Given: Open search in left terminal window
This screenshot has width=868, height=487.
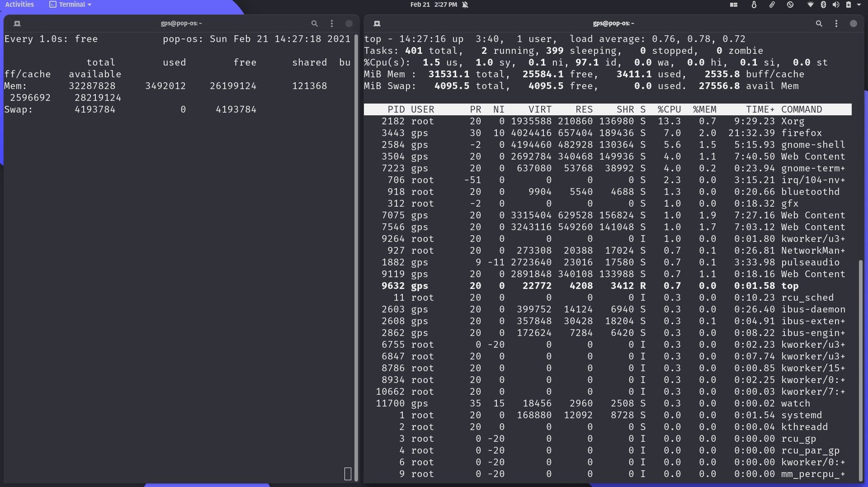Looking at the screenshot, I should (314, 24).
